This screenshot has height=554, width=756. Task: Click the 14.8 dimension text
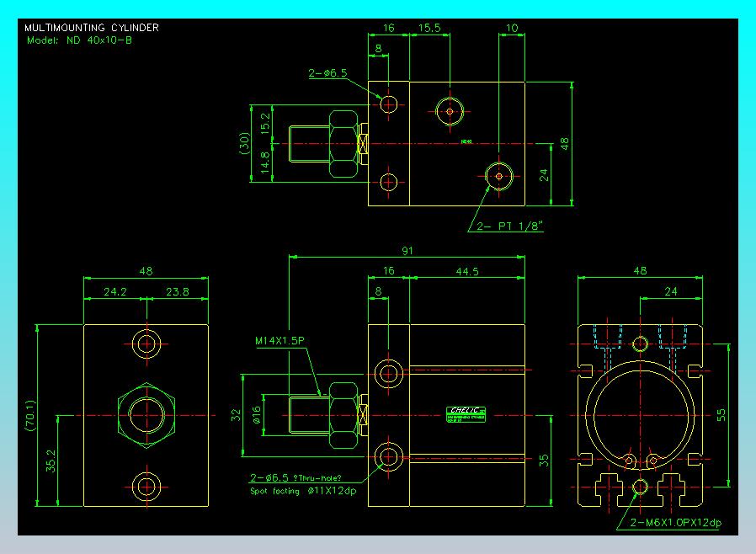click(265, 163)
